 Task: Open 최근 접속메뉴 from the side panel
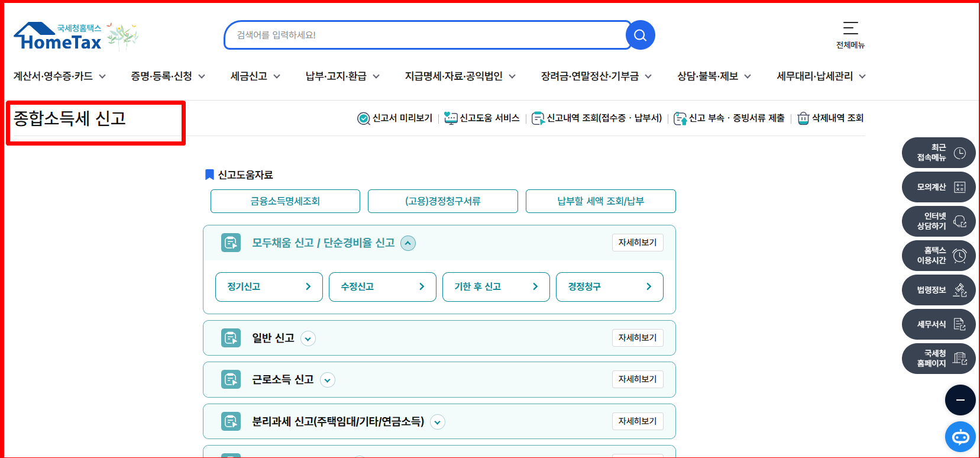point(939,153)
